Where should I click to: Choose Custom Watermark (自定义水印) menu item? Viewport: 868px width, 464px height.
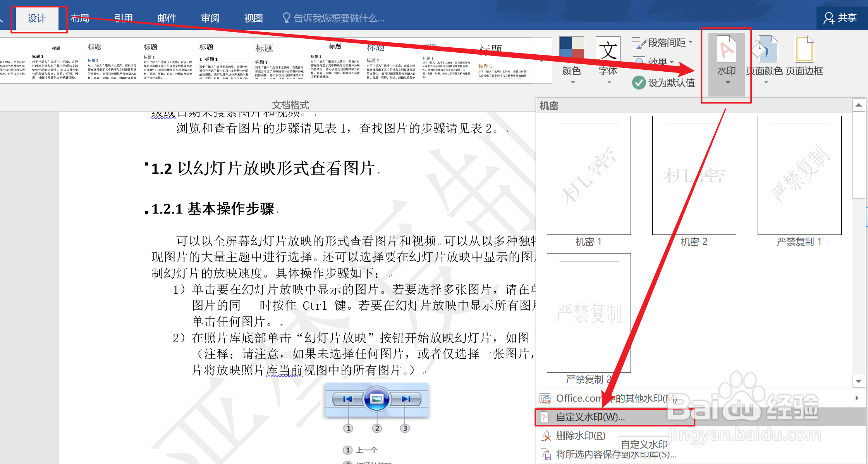click(590, 417)
